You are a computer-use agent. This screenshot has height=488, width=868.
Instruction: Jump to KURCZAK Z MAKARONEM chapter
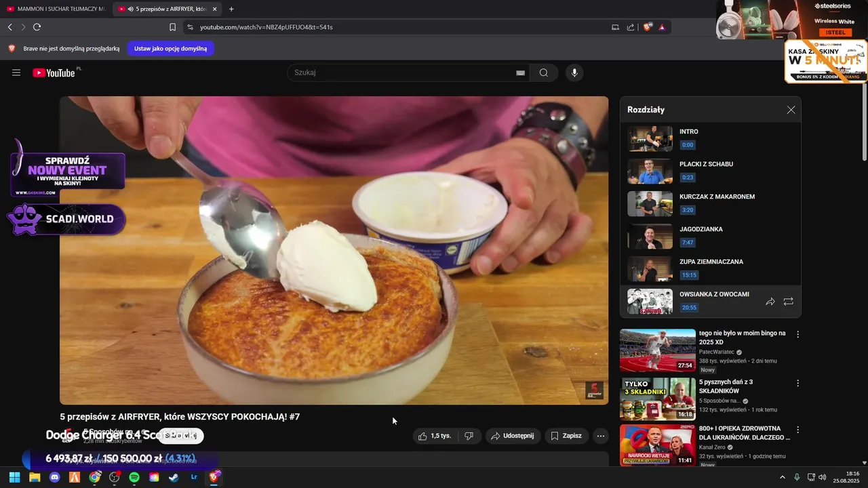click(x=711, y=203)
